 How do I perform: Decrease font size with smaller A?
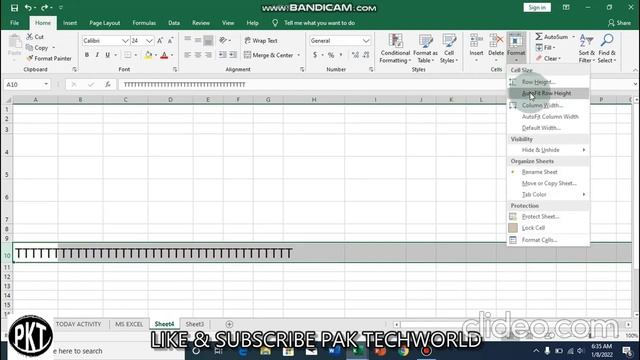[x=170, y=40]
